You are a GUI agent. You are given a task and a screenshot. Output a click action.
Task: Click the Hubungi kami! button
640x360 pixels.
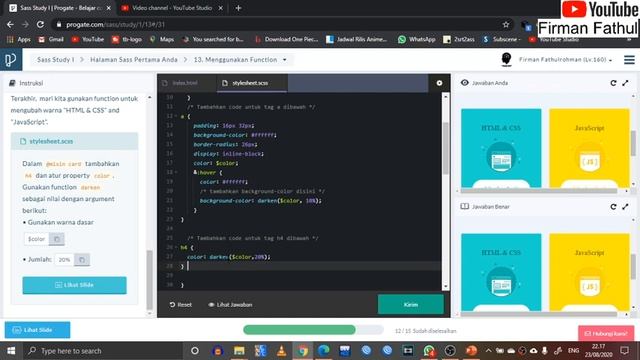(x=606, y=333)
